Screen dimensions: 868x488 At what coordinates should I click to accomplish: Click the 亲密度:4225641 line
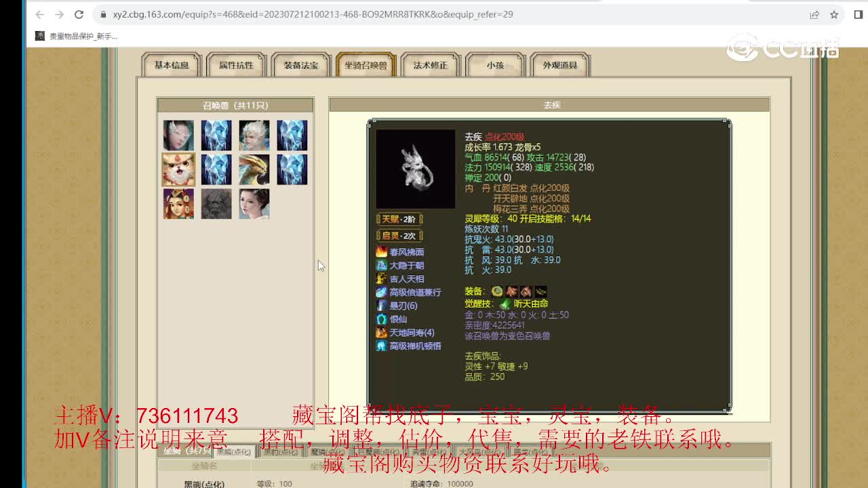[495, 325]
